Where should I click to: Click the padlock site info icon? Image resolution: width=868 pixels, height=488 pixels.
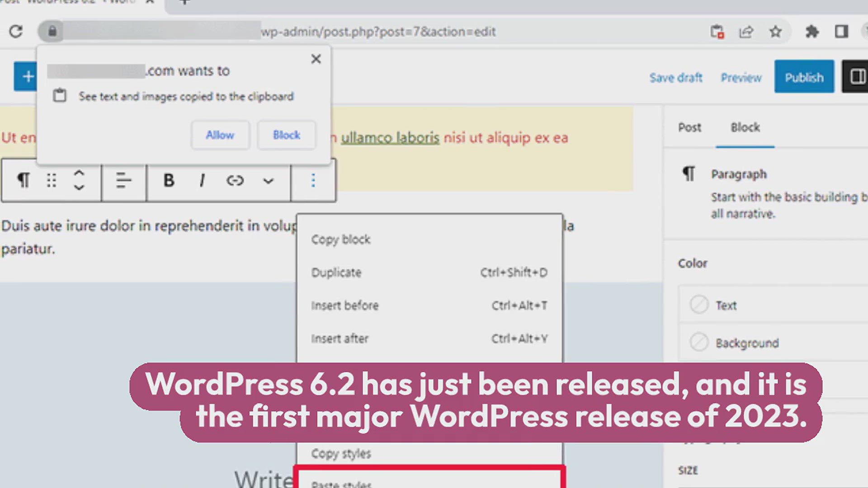point(52,31)
